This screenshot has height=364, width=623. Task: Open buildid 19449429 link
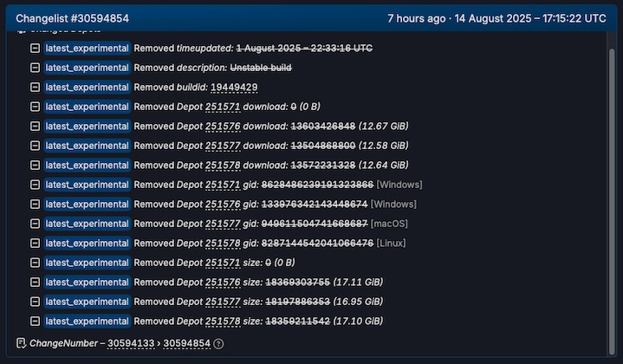pyautogui.click(x=234, y=88)
